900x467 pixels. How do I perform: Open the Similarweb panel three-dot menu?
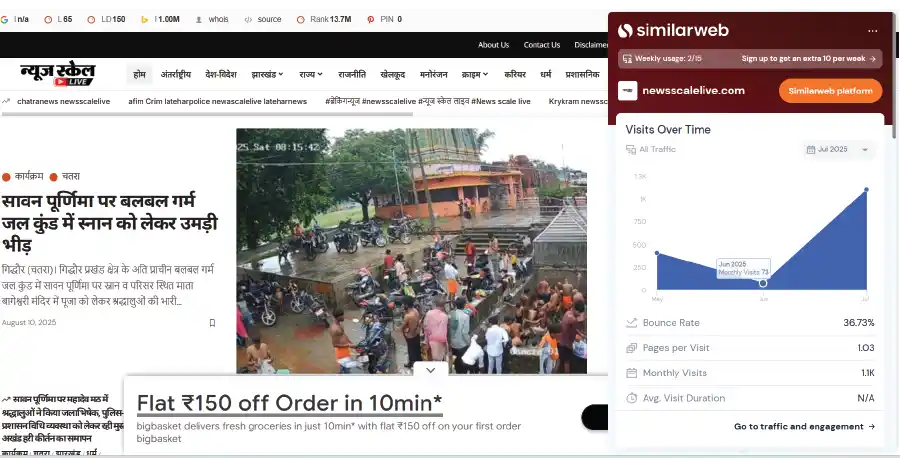(872, 31)
